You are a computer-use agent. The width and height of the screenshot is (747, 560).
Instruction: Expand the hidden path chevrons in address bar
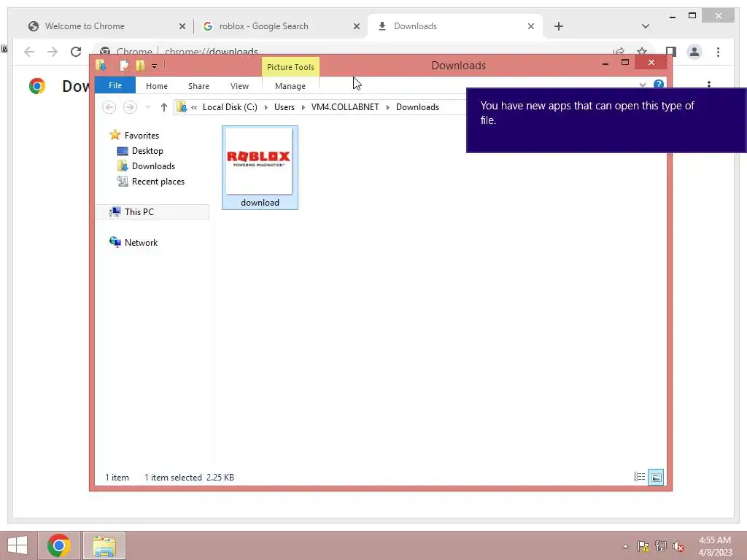(194, 107)
